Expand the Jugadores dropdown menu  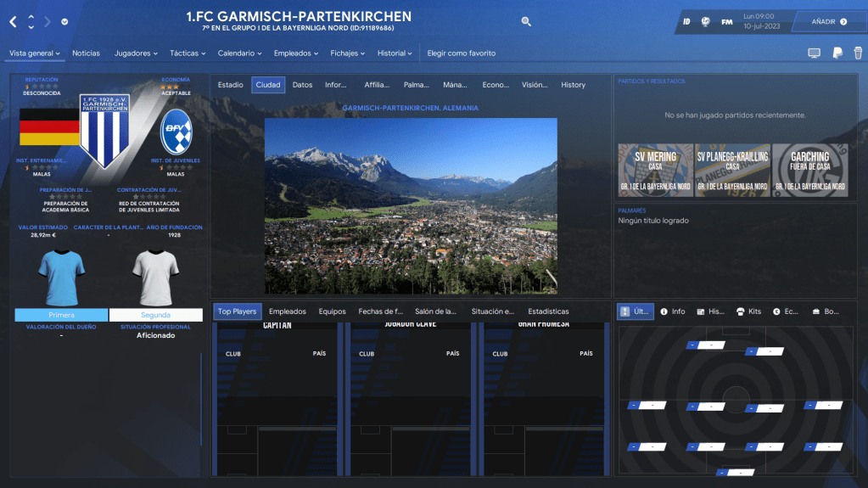coord(136,53)
